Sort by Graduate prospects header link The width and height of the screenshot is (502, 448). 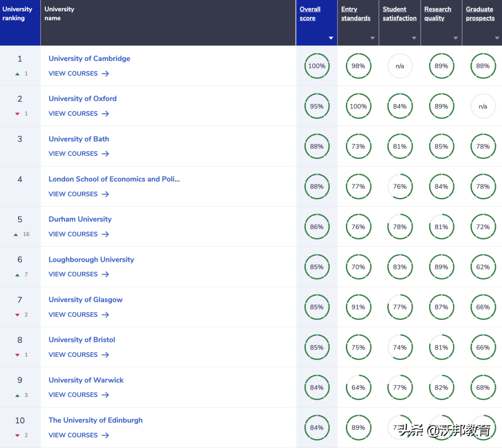(x=480, y=14)
